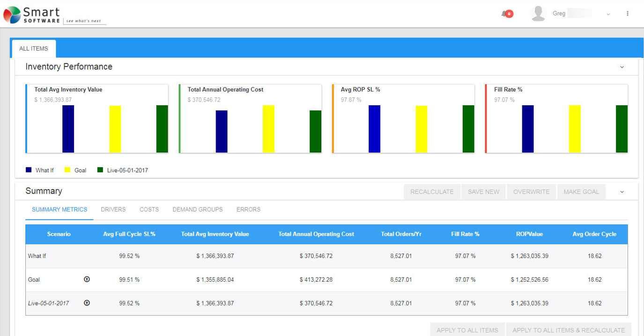Open the DRIVERS tab
644x336 pixels.
[x=113, y=210]
